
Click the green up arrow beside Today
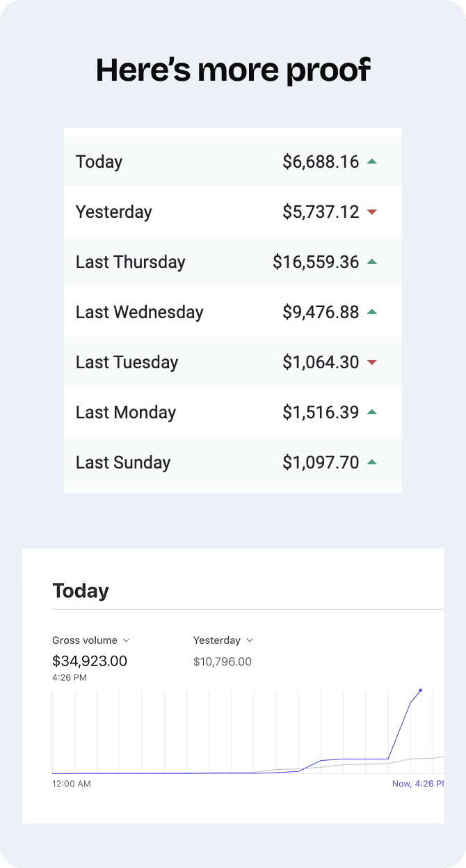pos(371,161)
